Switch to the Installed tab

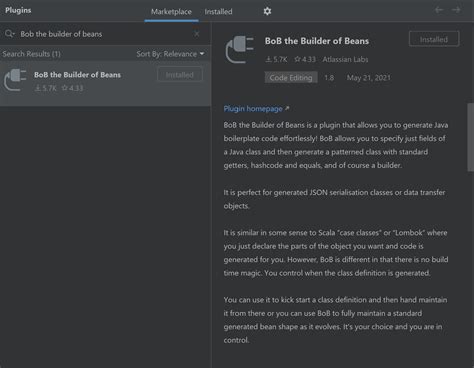point(218,12)
